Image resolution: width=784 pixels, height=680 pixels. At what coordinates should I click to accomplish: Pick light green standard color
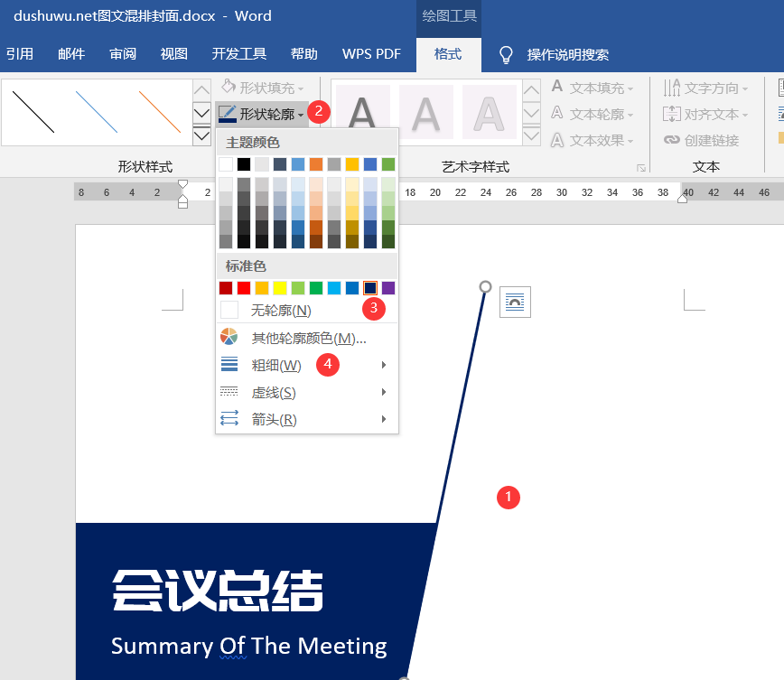[x=298, y=288]
